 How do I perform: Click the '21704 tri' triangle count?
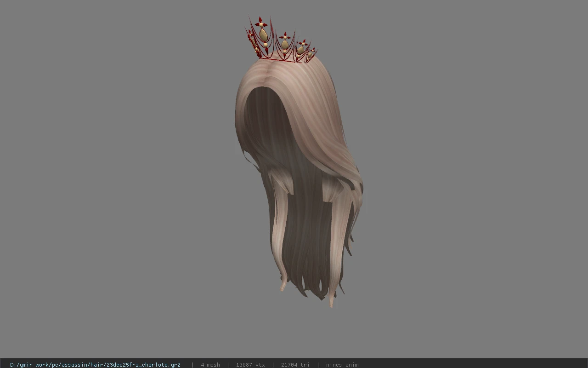pyautogui.click(x=295, y=365)
